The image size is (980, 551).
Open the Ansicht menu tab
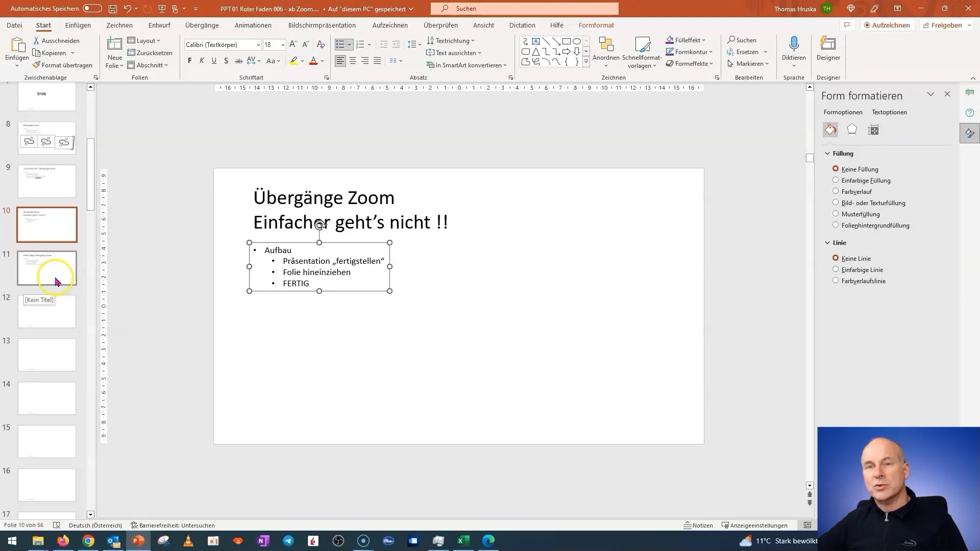483,25
